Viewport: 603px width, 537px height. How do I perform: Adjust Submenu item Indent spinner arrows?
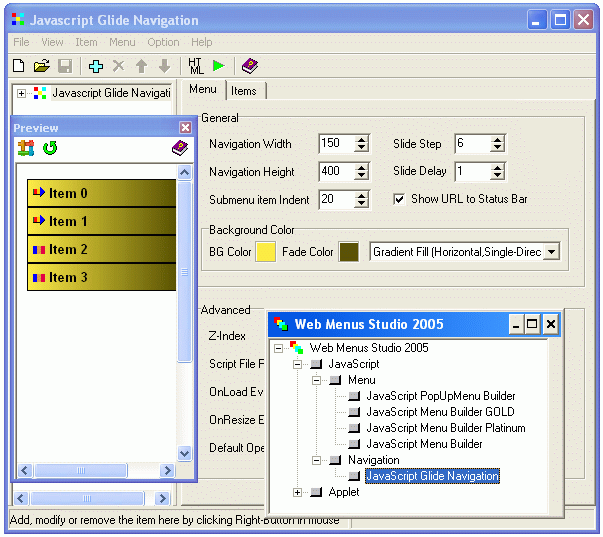(361, 200)
